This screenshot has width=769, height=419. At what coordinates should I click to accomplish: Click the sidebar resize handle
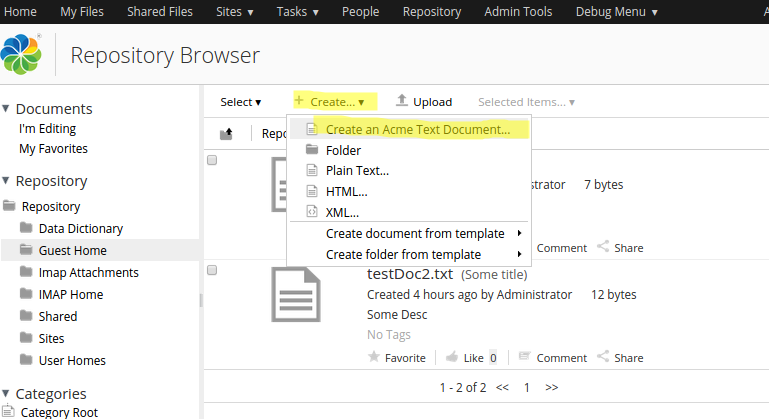tap(201, 300)
